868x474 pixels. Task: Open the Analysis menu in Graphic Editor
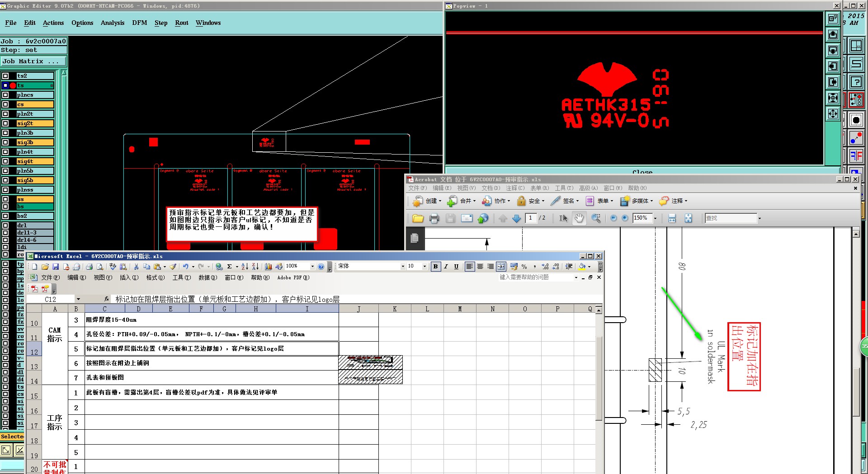[x=113, y=23]
